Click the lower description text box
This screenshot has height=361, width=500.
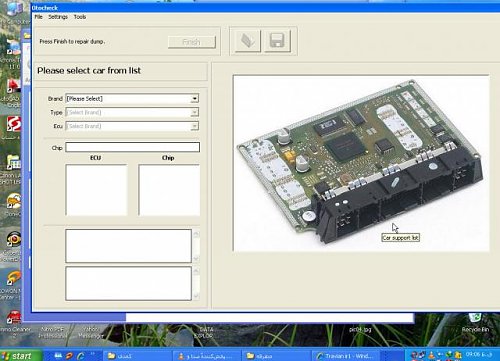click(128, 283)
